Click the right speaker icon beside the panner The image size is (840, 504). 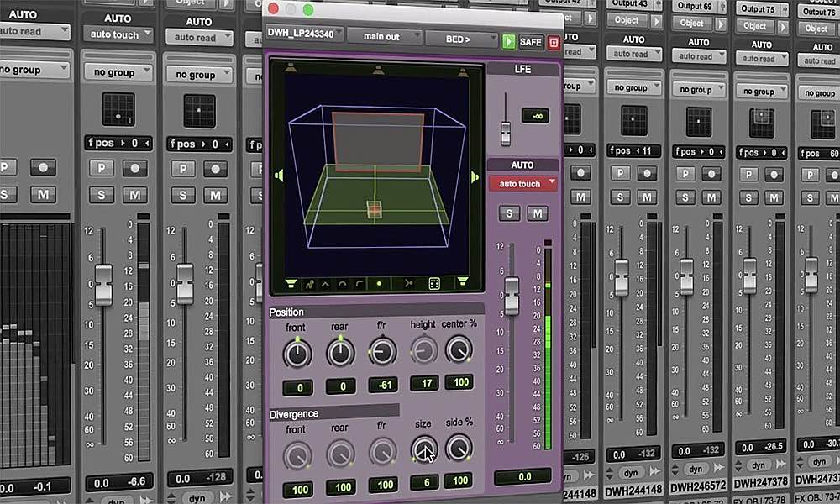[475, 175]
